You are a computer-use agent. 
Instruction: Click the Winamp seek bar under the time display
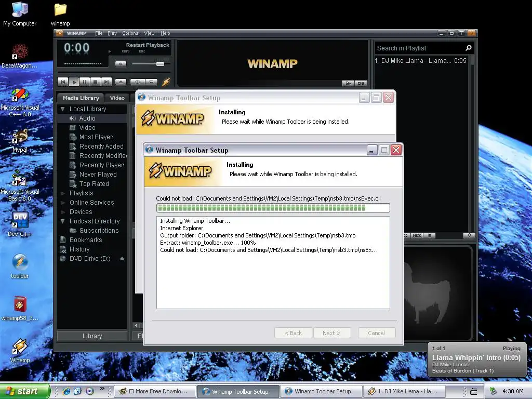115,72
